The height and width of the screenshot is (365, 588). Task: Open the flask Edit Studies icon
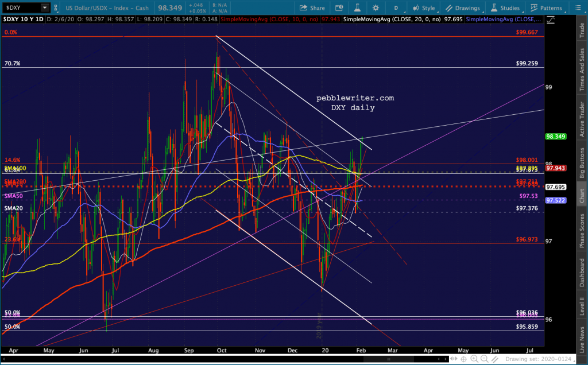coord(357,8)
